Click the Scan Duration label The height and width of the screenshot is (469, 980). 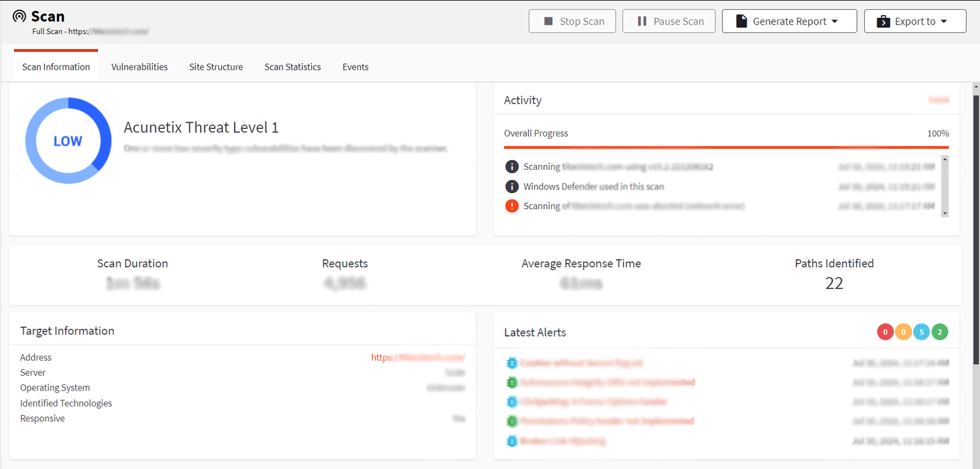[x=132, y=264]
